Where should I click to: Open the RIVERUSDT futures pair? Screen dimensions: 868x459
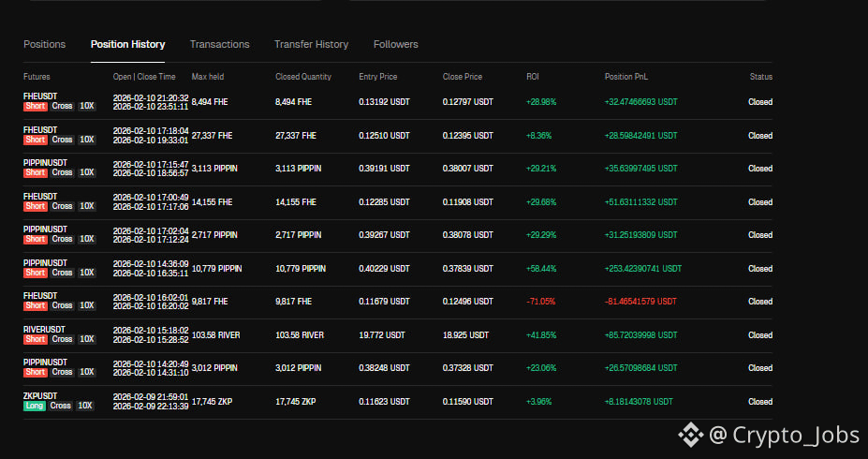click(x=45, y=329)
